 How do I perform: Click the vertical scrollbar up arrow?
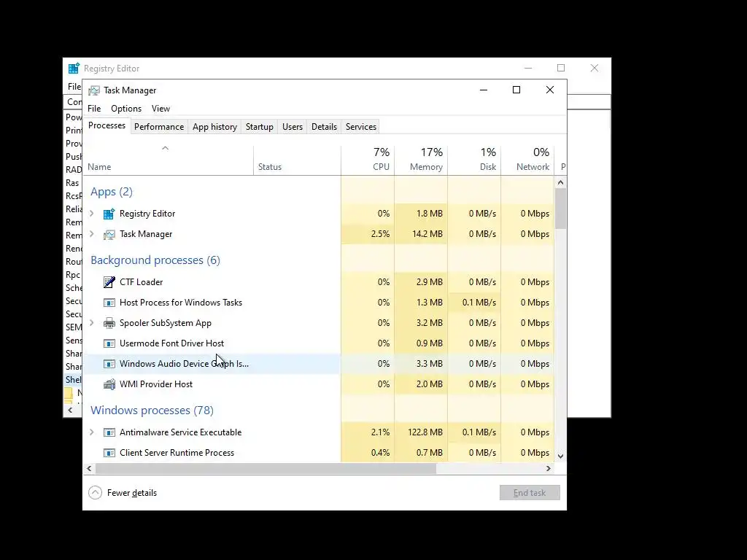[x=560, y=182]
